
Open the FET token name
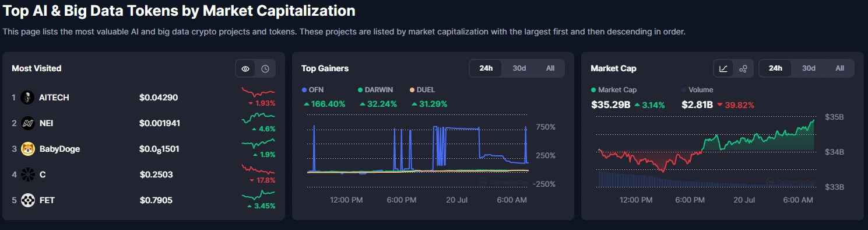click(47, 200)
